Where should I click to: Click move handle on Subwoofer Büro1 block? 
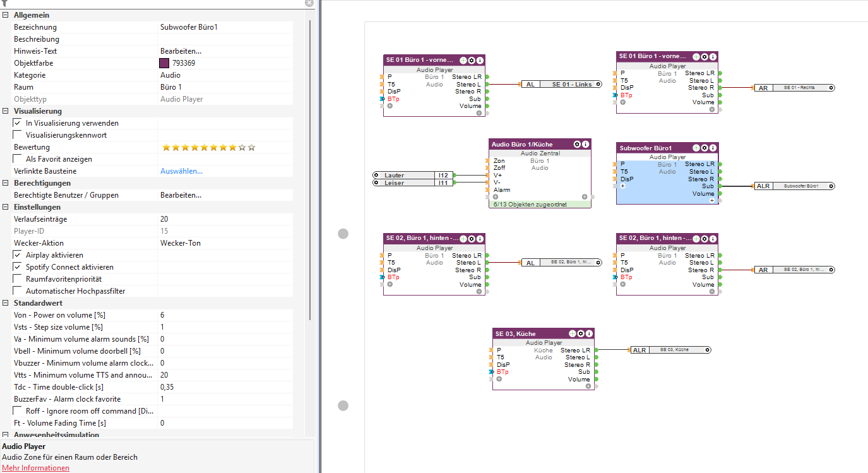click(696, 148)
